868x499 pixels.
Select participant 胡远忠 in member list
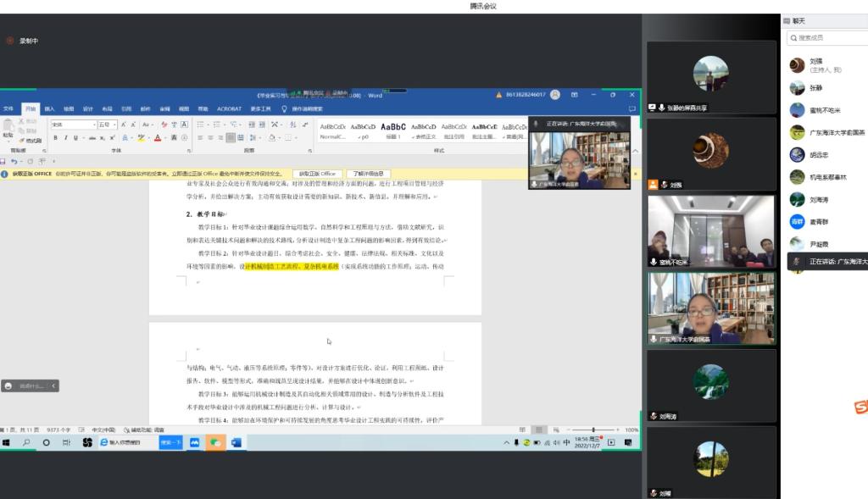[819, 155]
